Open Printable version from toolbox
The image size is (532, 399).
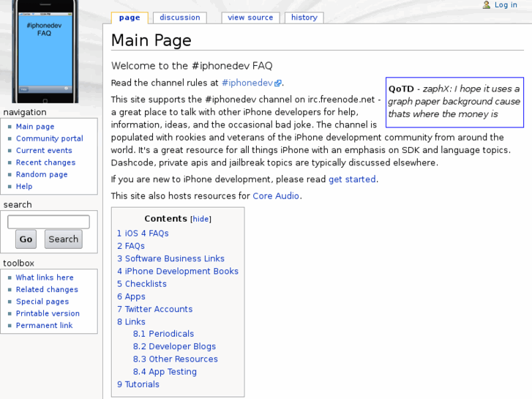48,313
